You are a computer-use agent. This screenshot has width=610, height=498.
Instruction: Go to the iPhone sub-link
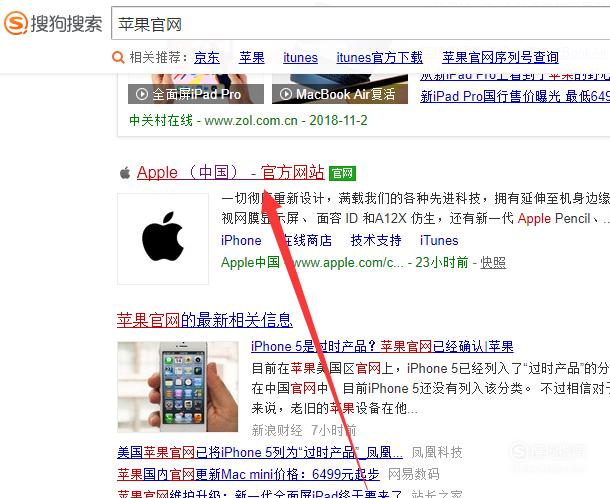click(x=241, y=240)
